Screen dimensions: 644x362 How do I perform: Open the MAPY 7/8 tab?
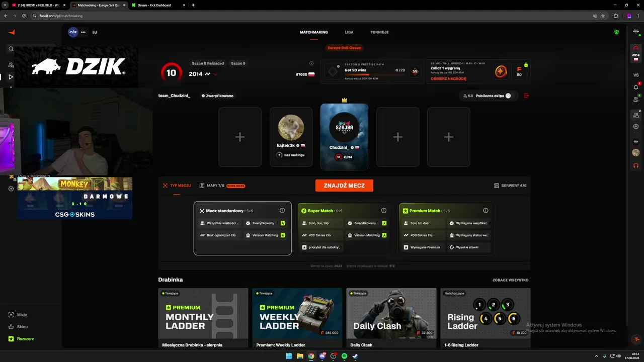coord(222,186)
